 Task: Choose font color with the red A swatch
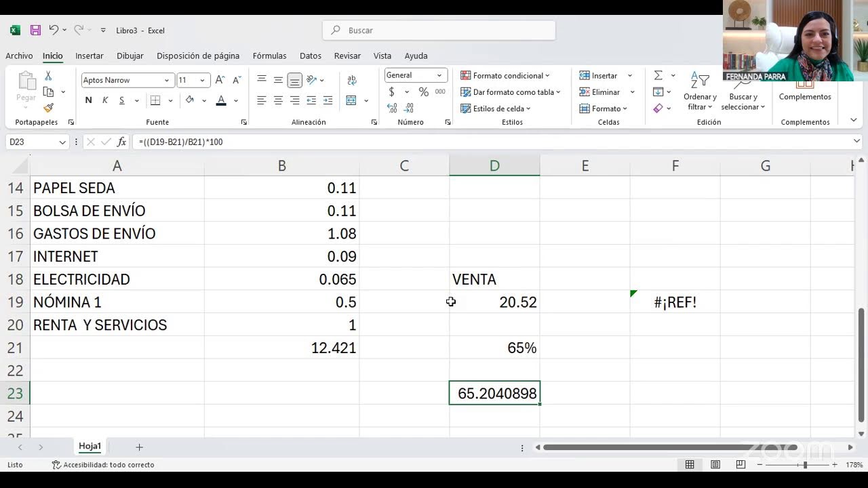[221, 100]
